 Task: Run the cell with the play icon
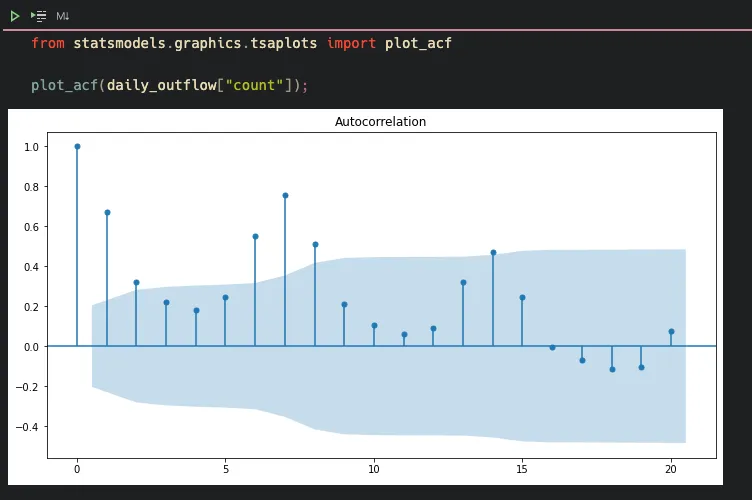click(x=15, y=16)
